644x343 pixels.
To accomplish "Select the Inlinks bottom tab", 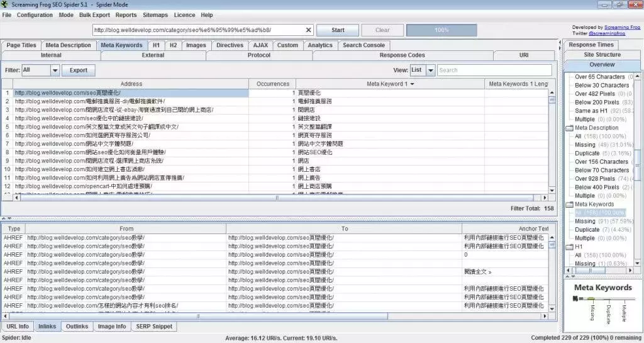I will coord(47,327).
